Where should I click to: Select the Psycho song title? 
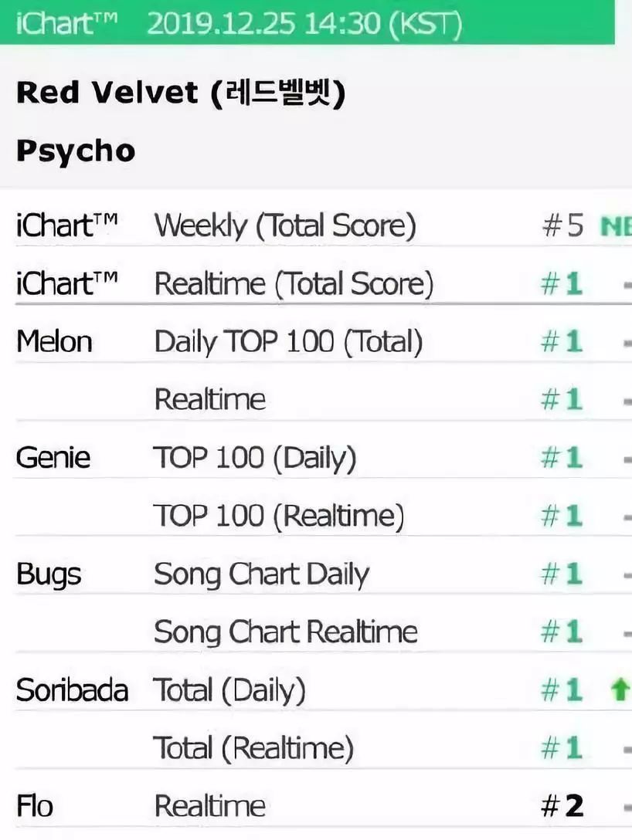coord(76,151)
